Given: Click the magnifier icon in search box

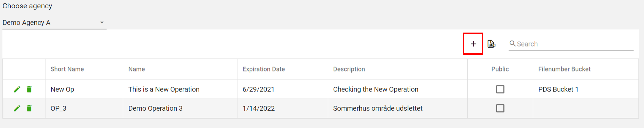Looking at the screenshot, I should [513, 44].
